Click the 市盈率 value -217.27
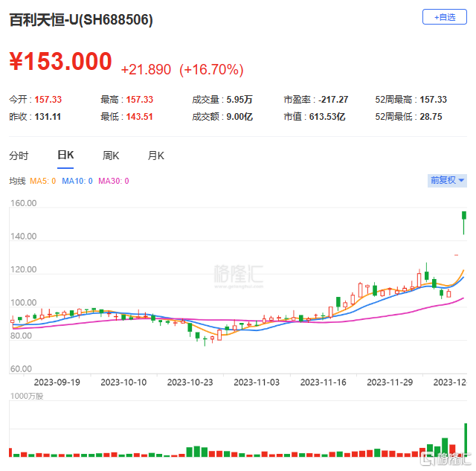The height and width of the screenshot is (471, 476). click(333, 100)
